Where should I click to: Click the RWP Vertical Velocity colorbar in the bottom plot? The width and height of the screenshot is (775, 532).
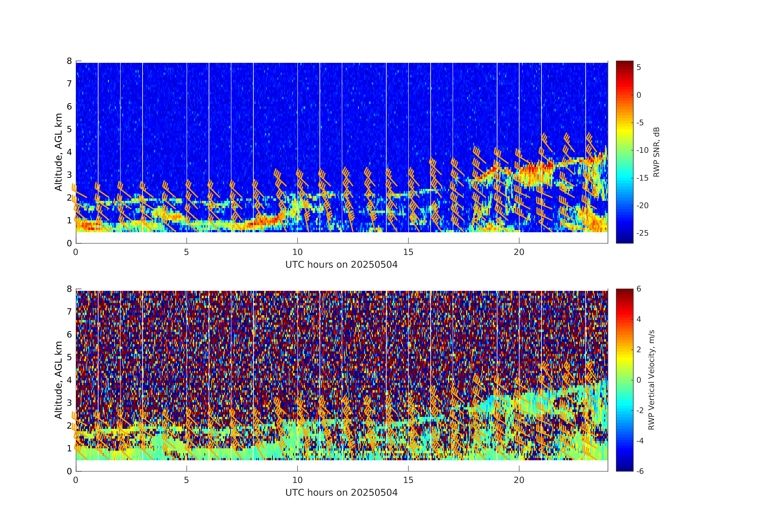click(624, 380)
